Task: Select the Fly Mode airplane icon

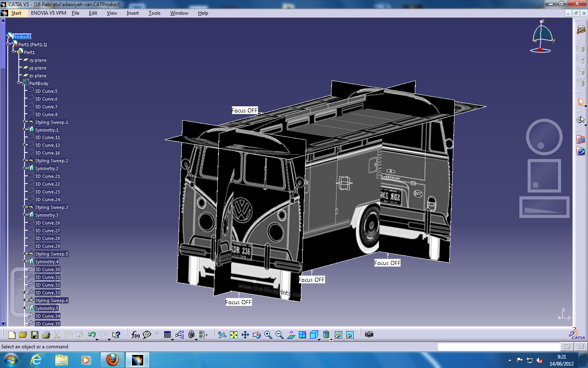Action: pos(222,335)
